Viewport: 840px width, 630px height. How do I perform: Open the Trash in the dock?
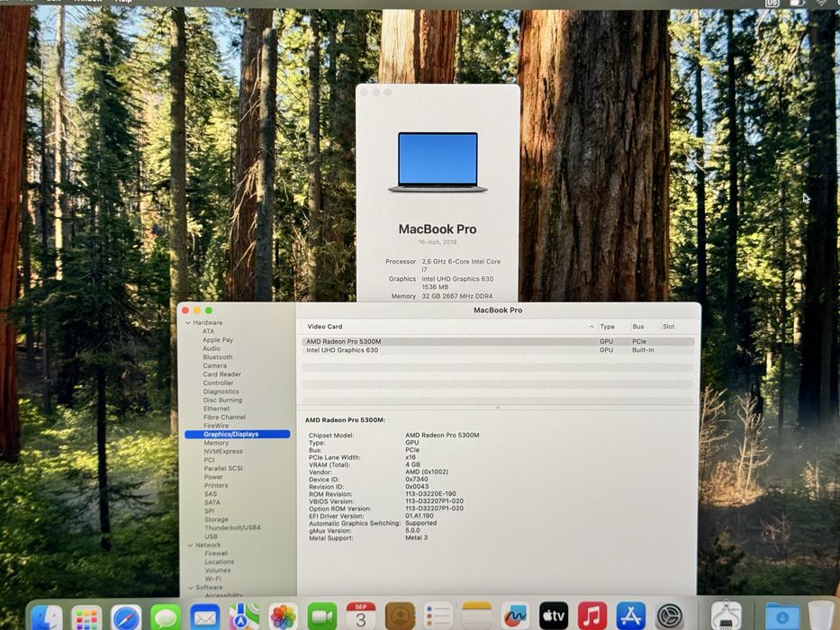pos(821,616)
